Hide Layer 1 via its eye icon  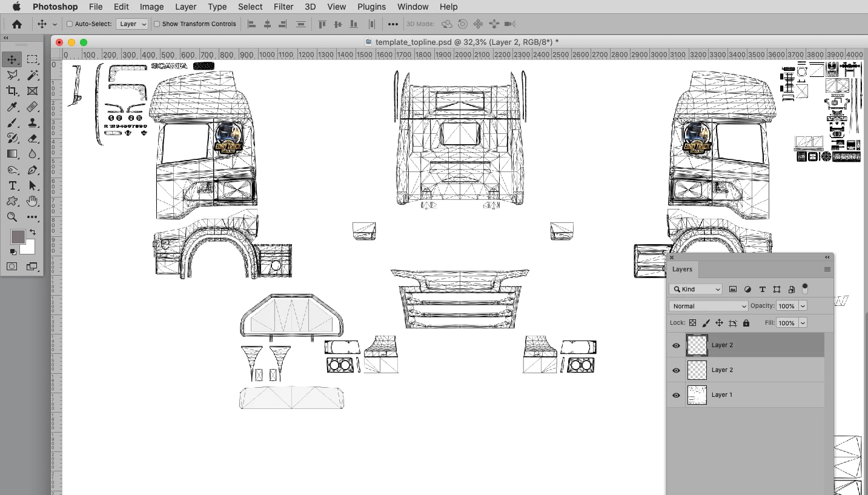click(677, 395)
